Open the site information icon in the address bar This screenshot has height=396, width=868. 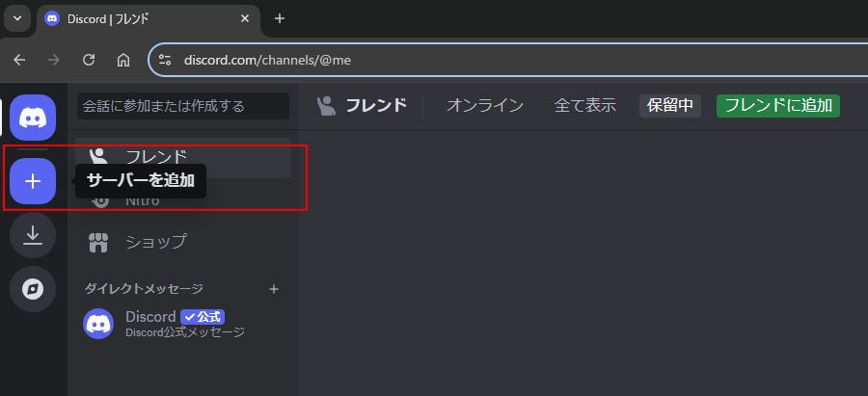[165, 60]
